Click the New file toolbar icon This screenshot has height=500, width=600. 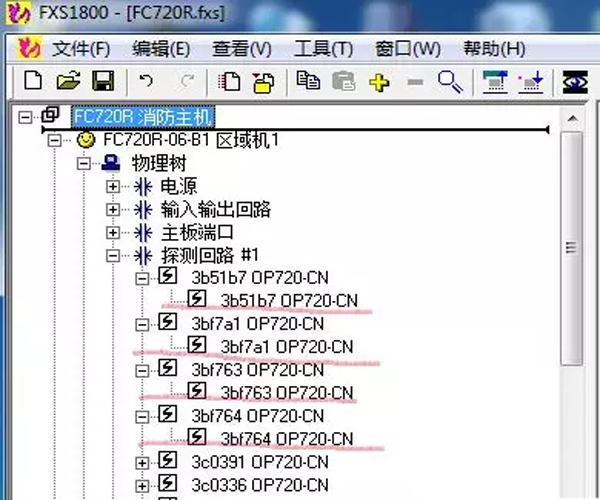33,82
